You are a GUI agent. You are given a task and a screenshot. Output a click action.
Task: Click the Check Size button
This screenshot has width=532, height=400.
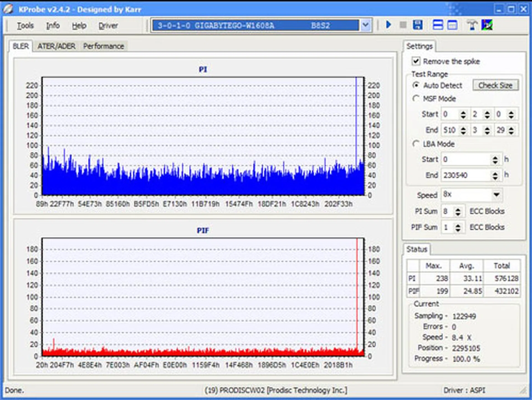point(495,85)
